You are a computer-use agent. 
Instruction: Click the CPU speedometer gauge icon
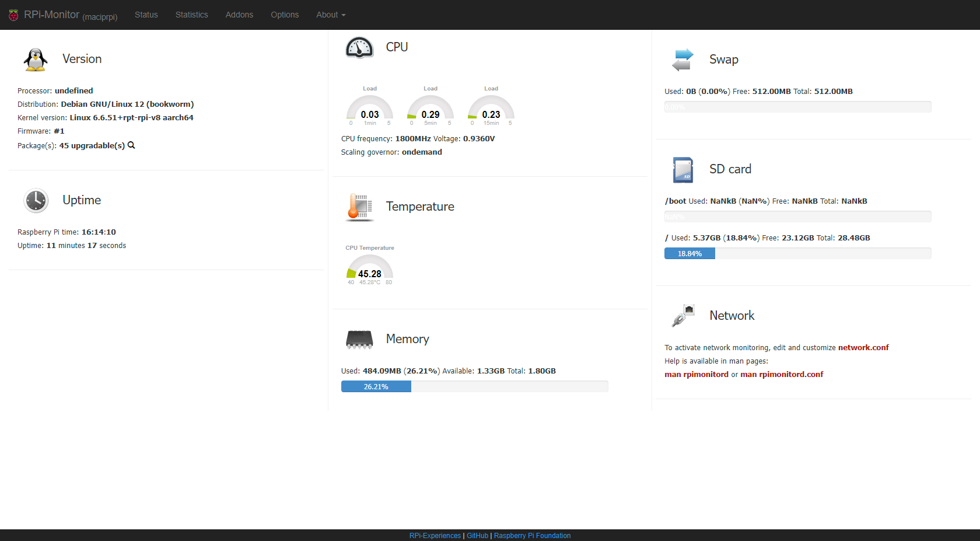359,48
